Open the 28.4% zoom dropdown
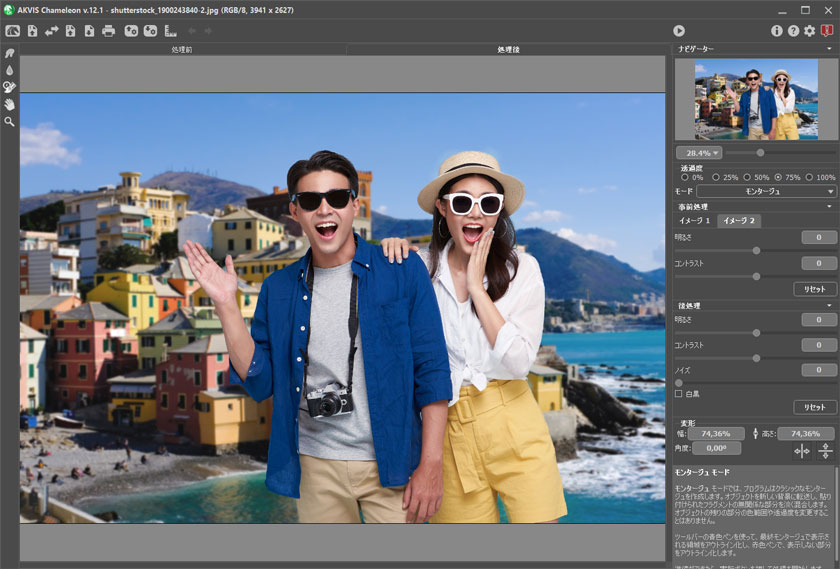The image size is (840, 569). click(699, 153)
